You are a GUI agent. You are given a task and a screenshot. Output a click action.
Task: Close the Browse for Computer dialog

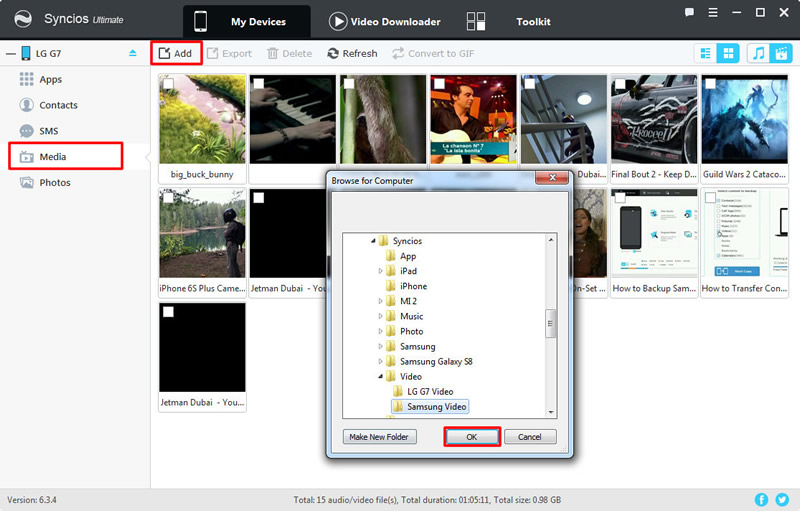coord(552,177)
